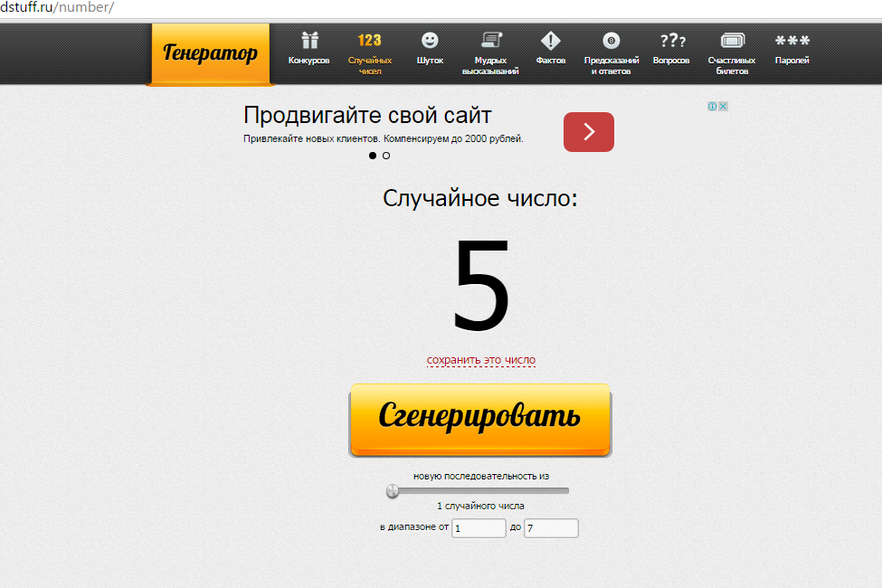Image resolution: width=882 pixels, height=588 pixels.
Task: Go to the Шуток menu label
Action: coord(430,61)
